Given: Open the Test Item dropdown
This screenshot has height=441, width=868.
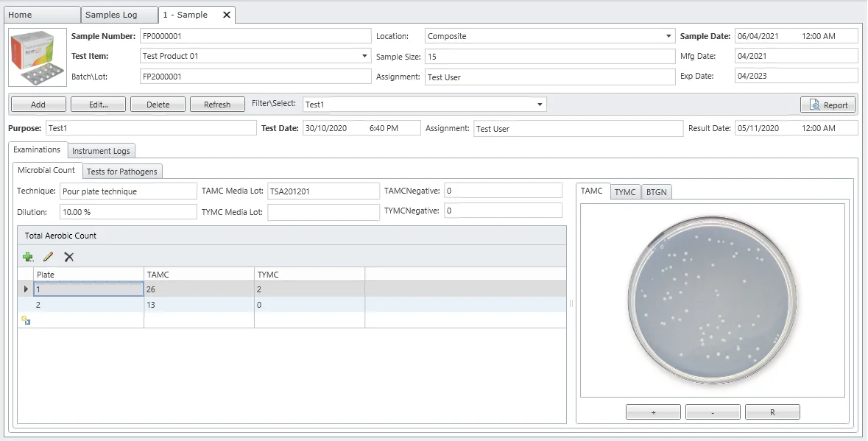Looking at the screenshot, I should click(x=365, y=56).
